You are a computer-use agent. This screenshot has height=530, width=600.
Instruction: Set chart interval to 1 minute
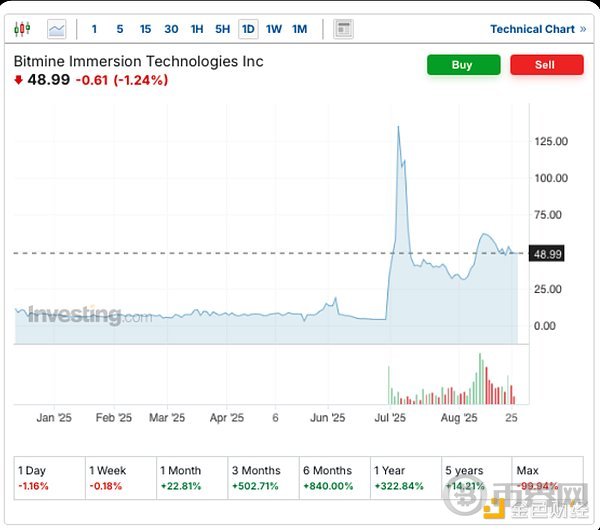click(94, 29)
